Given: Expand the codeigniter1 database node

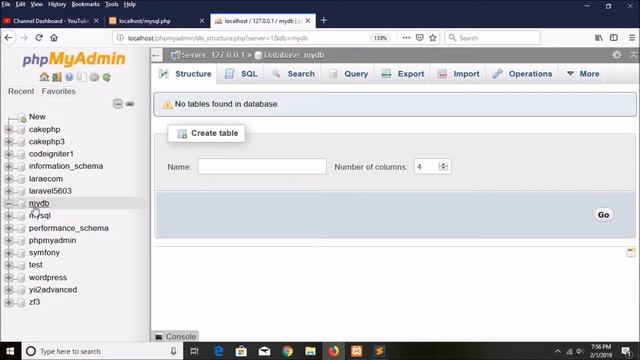Looking at the screenshot, I should 9,154.
